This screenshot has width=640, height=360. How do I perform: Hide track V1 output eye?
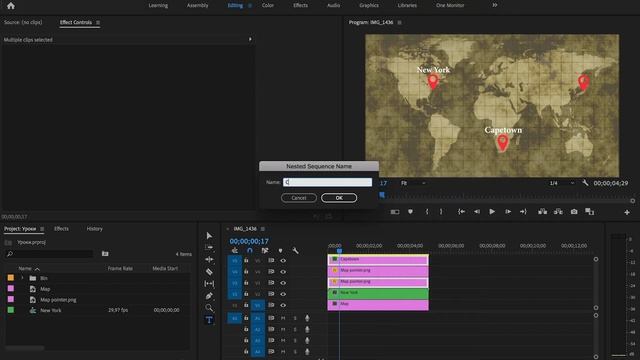[x=283, y=305]
